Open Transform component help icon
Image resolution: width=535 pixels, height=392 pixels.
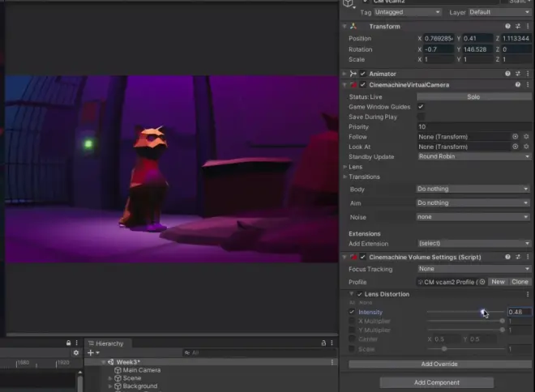click(x=507, y=26)
